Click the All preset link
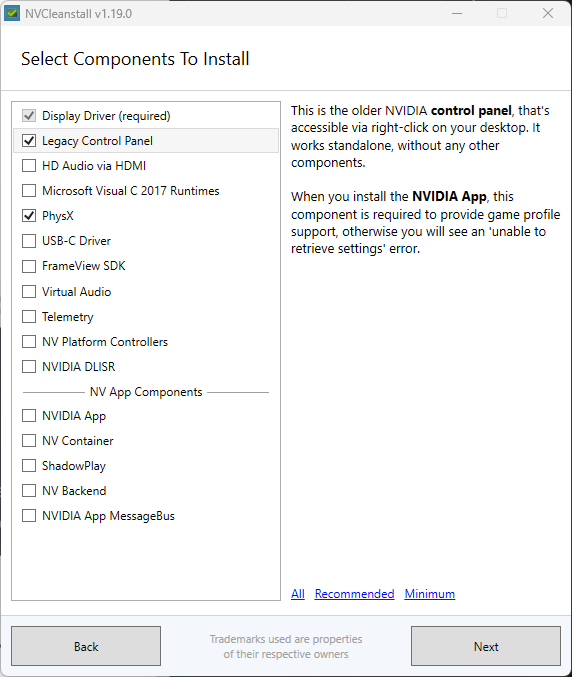This screenshot has width=572, height=677. [298, 594]
